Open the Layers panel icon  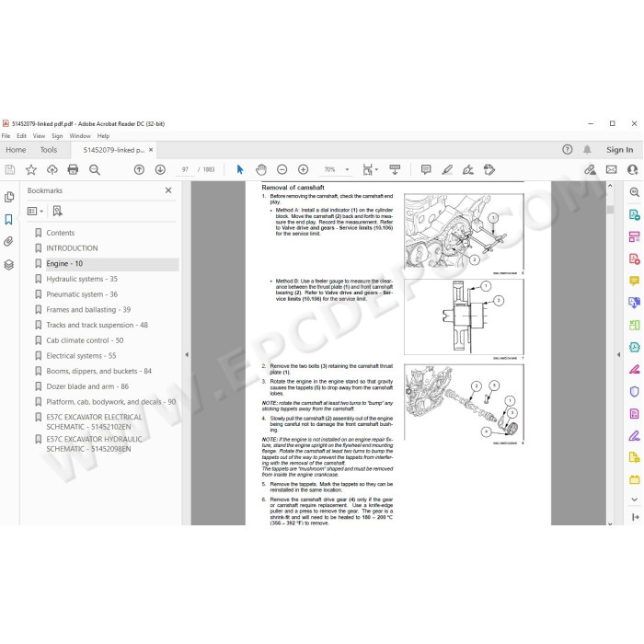9,265
